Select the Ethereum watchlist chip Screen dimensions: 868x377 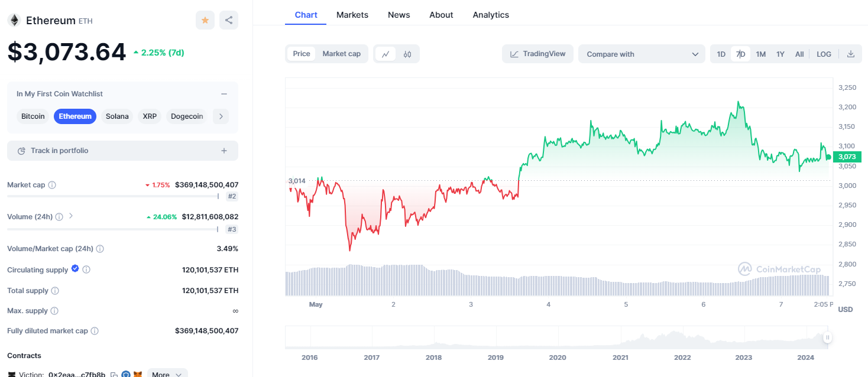coord(75,116)
